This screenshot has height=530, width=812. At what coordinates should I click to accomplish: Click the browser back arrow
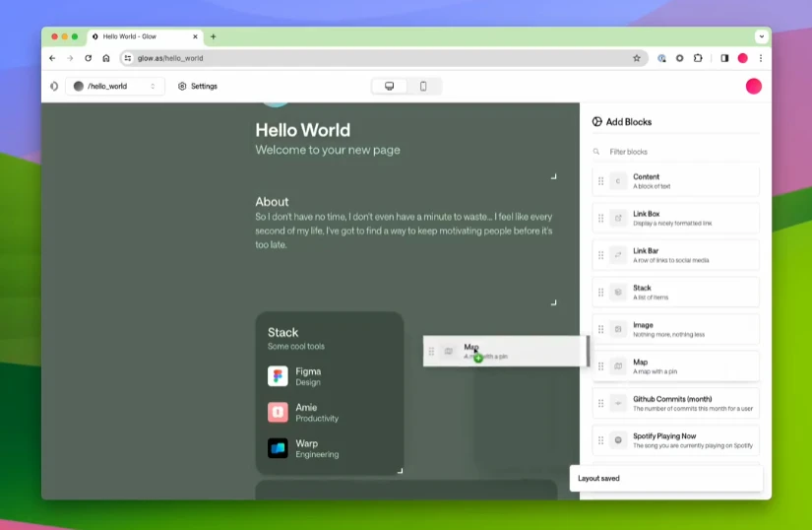pos(52,58)
